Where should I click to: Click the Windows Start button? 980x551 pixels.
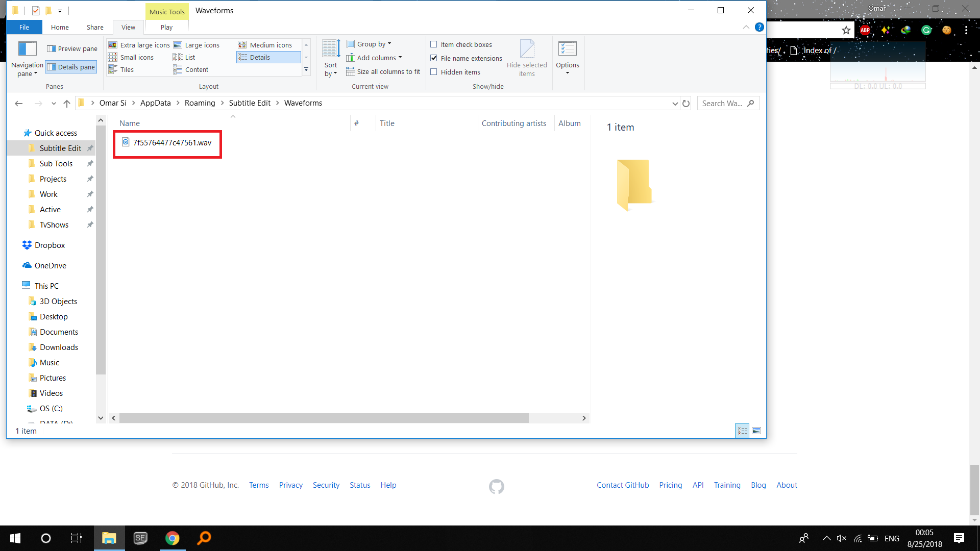pos(15,538)
